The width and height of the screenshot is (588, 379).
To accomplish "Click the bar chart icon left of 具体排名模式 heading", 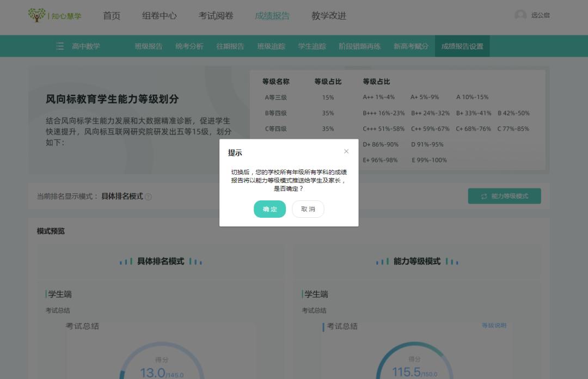I will click(x=126, y=262).
